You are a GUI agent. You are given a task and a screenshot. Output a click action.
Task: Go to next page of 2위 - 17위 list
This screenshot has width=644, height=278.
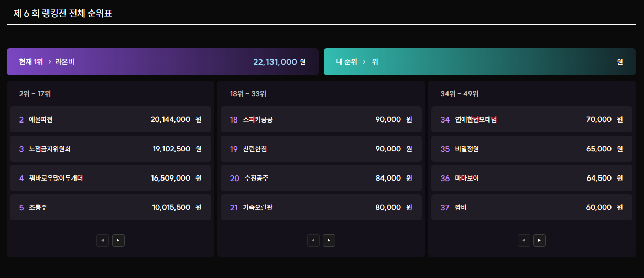118,240
